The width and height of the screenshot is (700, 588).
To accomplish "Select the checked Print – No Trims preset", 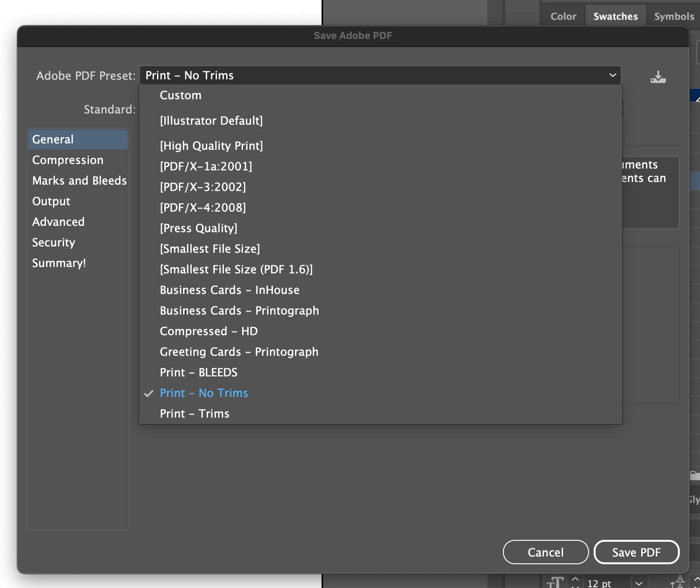I will coord(380,393).
